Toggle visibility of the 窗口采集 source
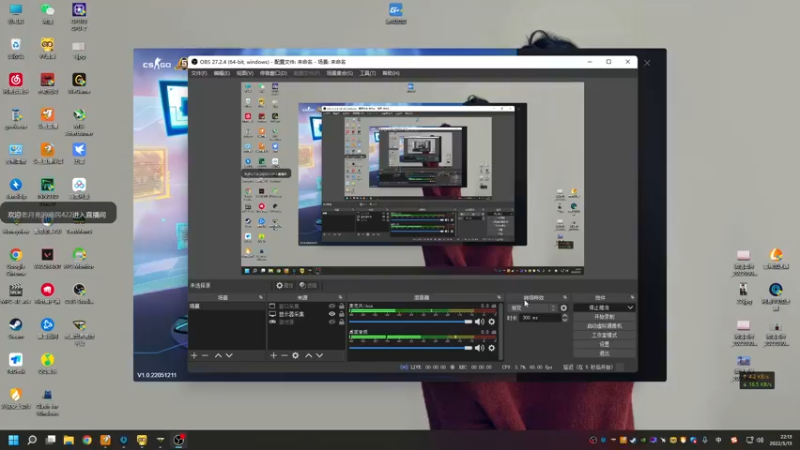Viewport: 800px width, 450px height. coord(332,306)
